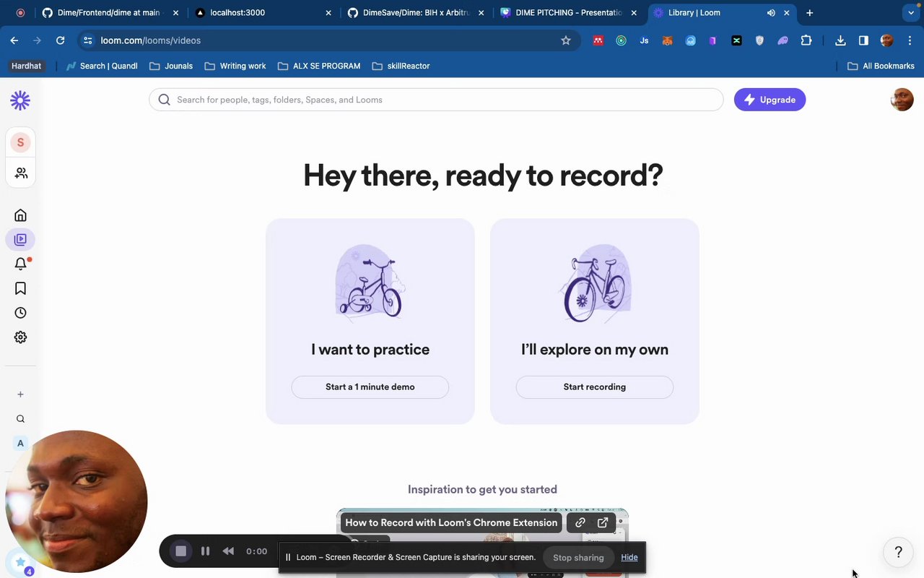The image size is (924, 578).
Task: Open the inspiration video in a new tab
Action: click(x=603, y=522)
